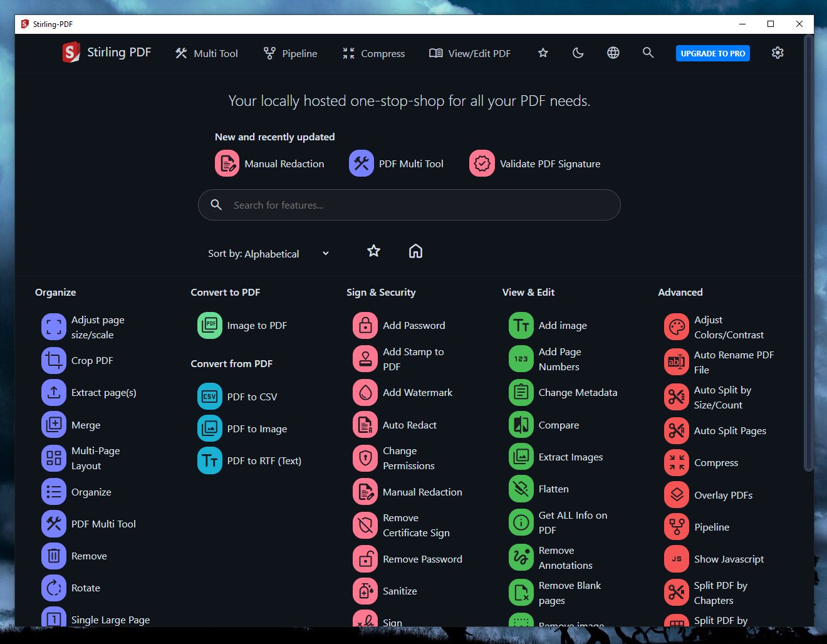Open the Rotate tool icon

[x=54, y=588]
